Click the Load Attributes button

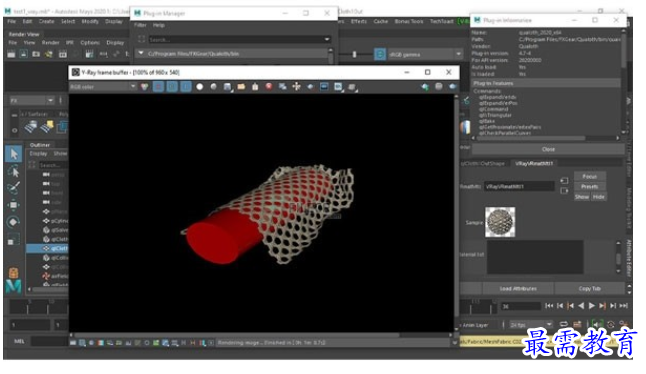(518, 288)
